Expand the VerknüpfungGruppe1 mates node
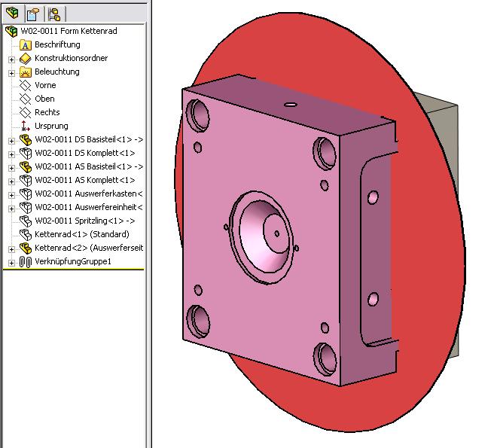Screen dimensions: 494x448 [x=11, y=263]
